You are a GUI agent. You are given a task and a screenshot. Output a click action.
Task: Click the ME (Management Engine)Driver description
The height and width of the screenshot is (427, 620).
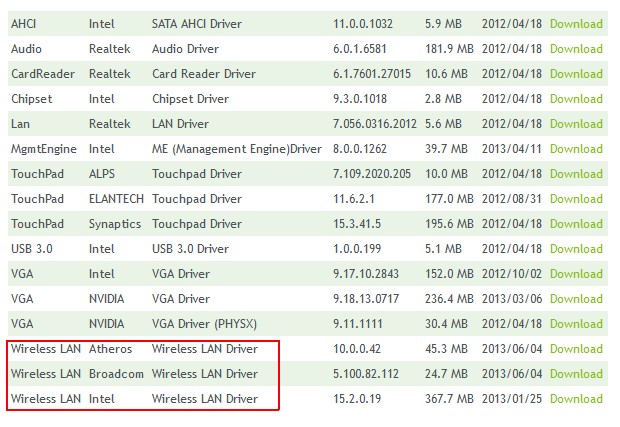pos(236,149)
